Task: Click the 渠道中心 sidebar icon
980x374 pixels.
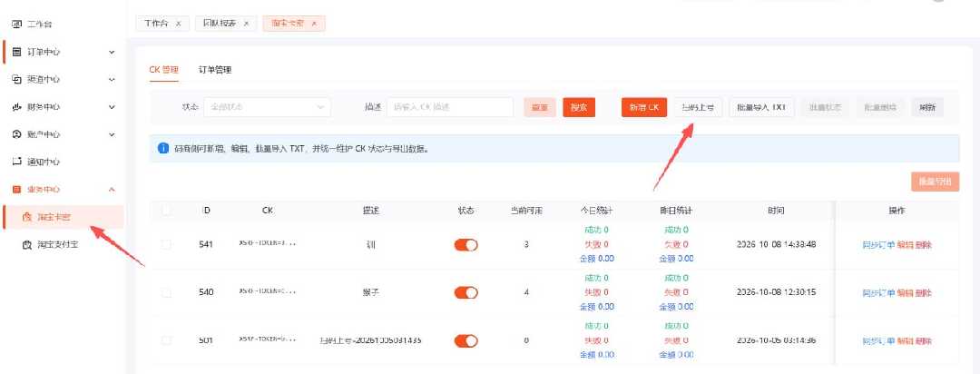Action: (x=17, y=79)
